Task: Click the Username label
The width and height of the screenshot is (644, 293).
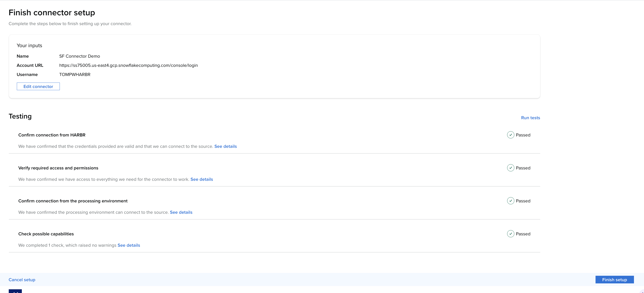Action: (x=27, y=74)
